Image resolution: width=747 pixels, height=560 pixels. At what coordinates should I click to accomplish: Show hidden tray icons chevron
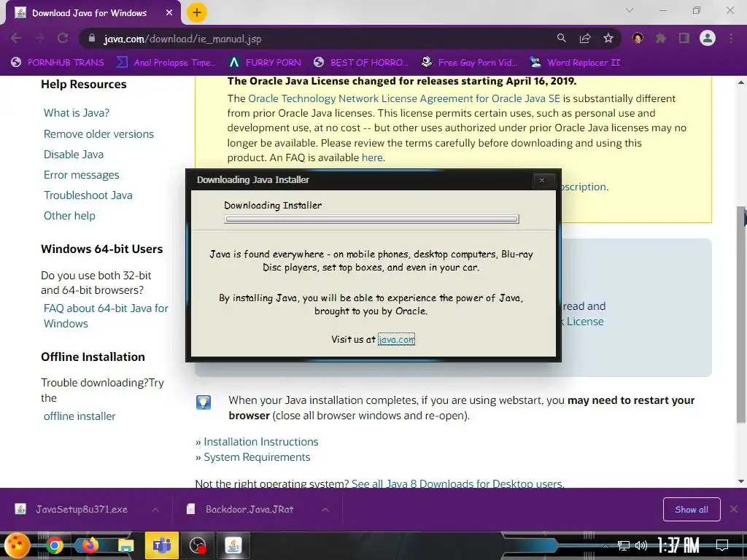(606, 545)
